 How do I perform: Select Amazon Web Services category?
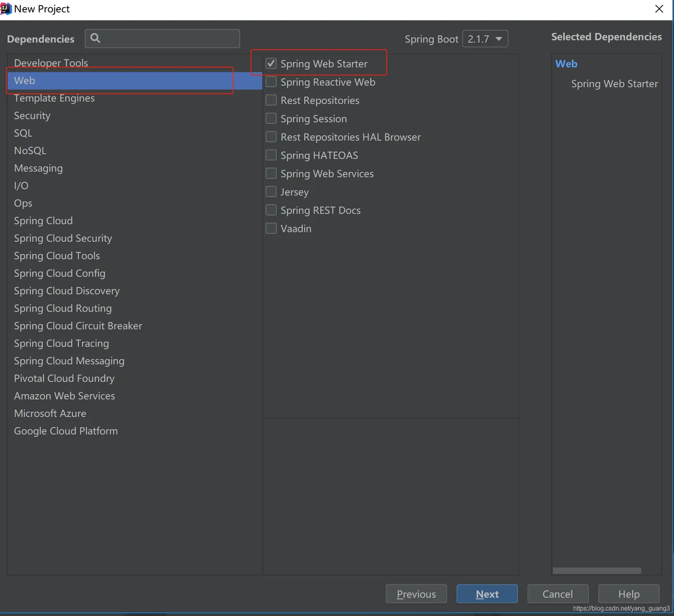click(x=135, y=396)
